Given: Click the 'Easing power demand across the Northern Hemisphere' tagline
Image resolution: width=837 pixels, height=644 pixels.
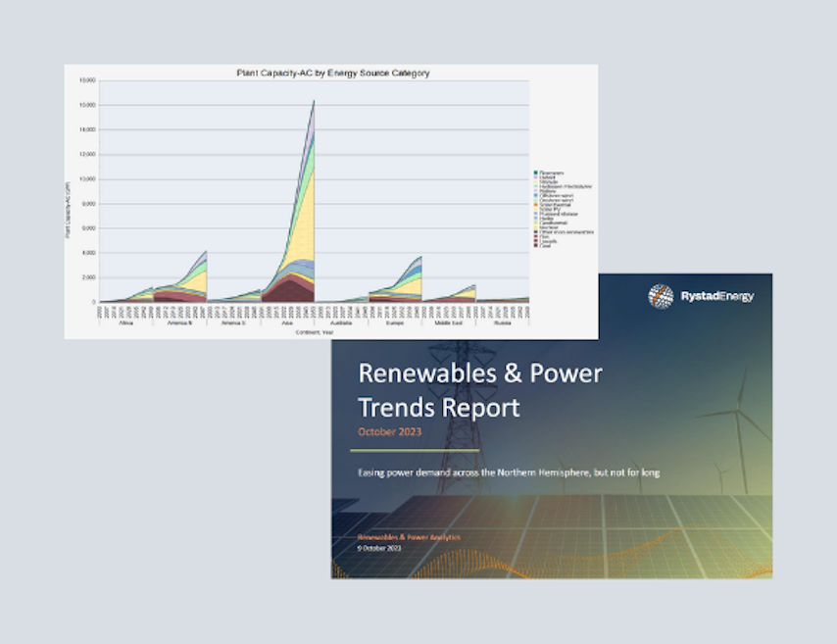Looking at the screenshot, I should tap(509, 472).
